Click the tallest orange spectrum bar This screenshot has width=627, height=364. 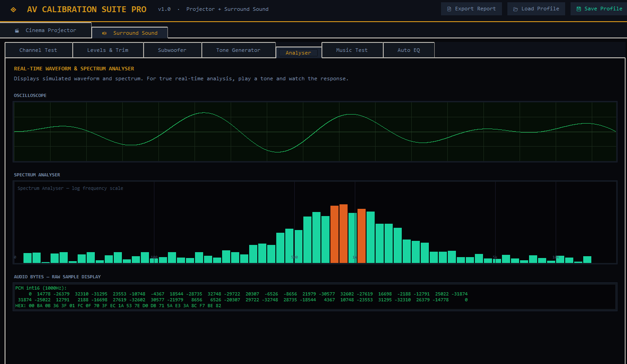344,234
